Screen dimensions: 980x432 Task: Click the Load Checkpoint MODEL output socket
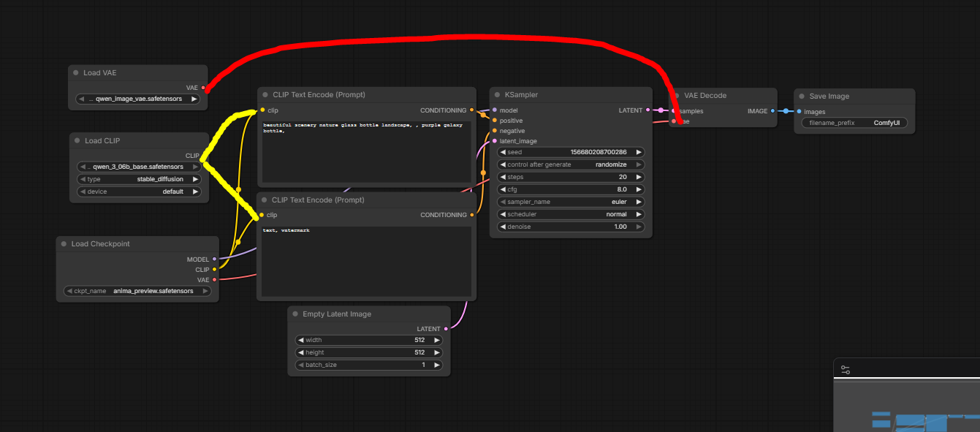coord(214,259)
